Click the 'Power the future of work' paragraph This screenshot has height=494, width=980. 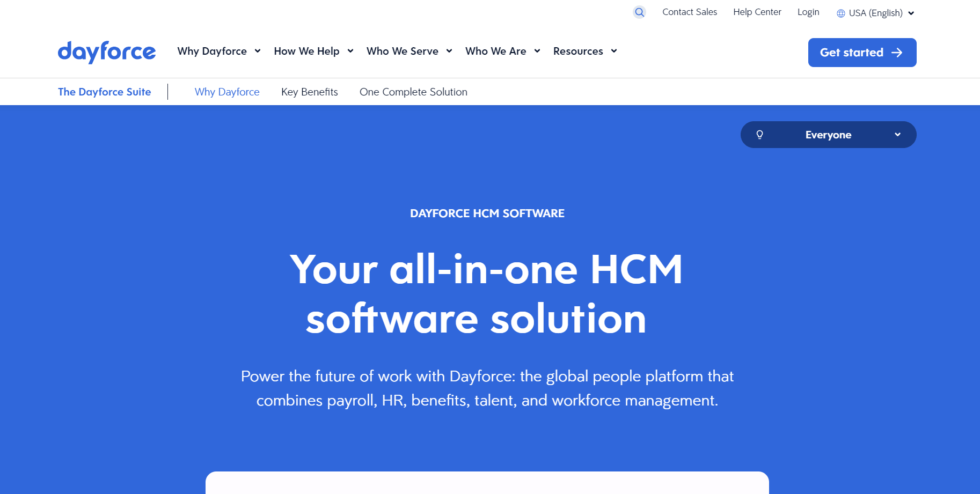[x=487, y=388]
